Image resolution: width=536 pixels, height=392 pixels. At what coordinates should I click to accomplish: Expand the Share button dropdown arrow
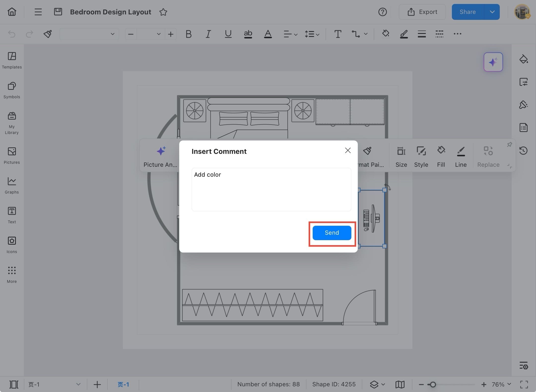coord(492,12)
